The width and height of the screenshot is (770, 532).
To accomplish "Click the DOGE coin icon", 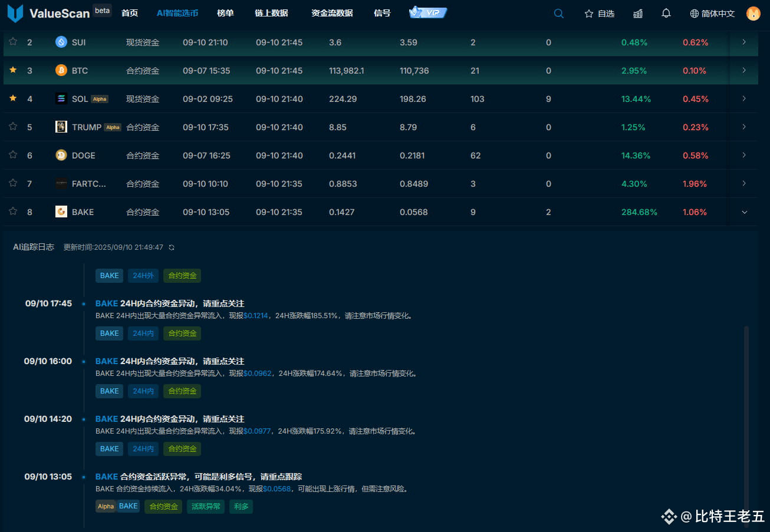I will tap(61, 155).
